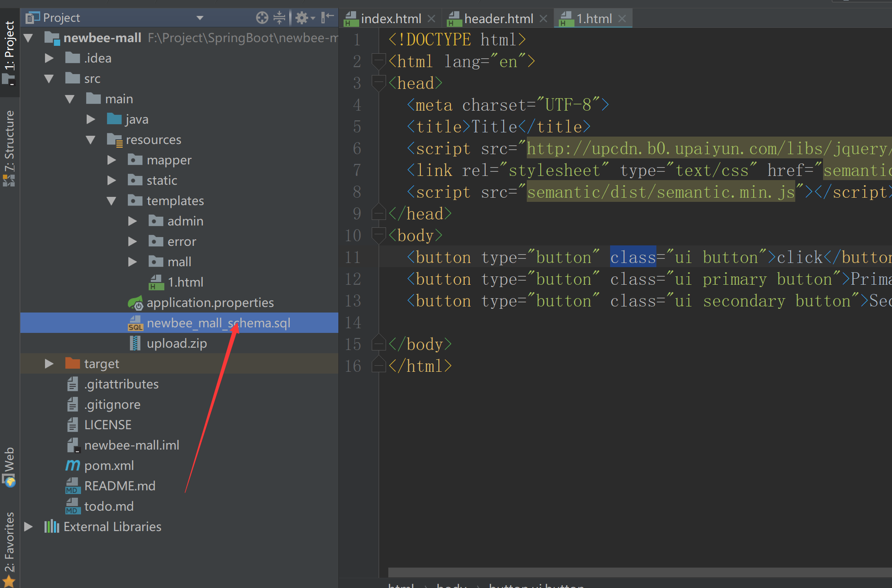Click the collapse all icon in Project toolbar
The height and width of the screenshot is (588, 892).
(279, 18)
